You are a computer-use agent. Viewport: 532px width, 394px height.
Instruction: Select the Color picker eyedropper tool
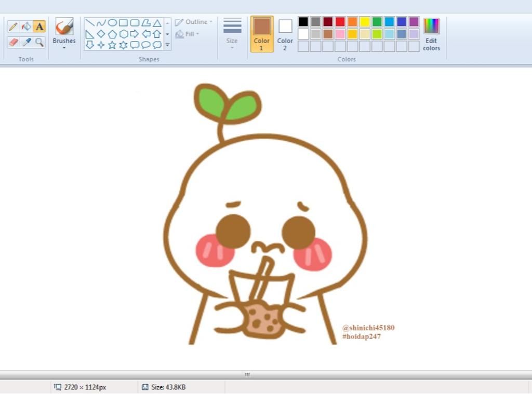pyautogui.click(x=26, y=42)
